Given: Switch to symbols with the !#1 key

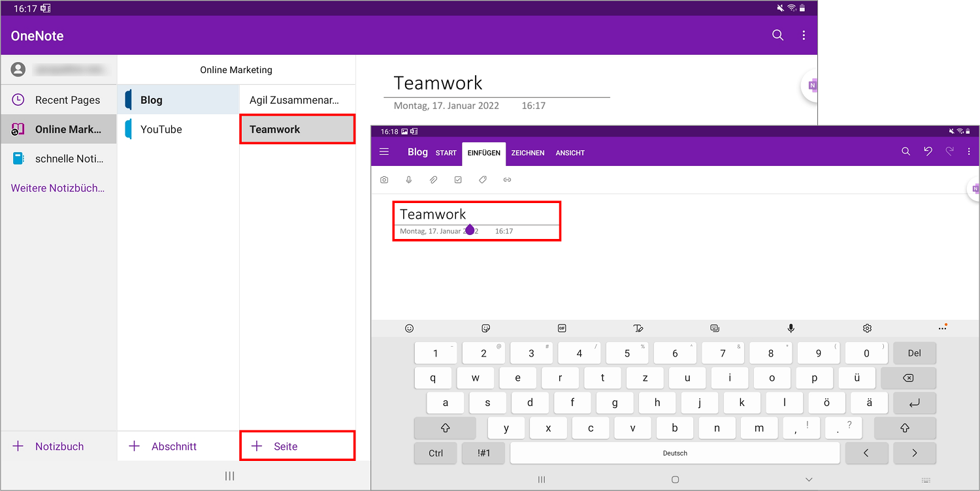Looking at the screenshot, I should coord(484,453).
